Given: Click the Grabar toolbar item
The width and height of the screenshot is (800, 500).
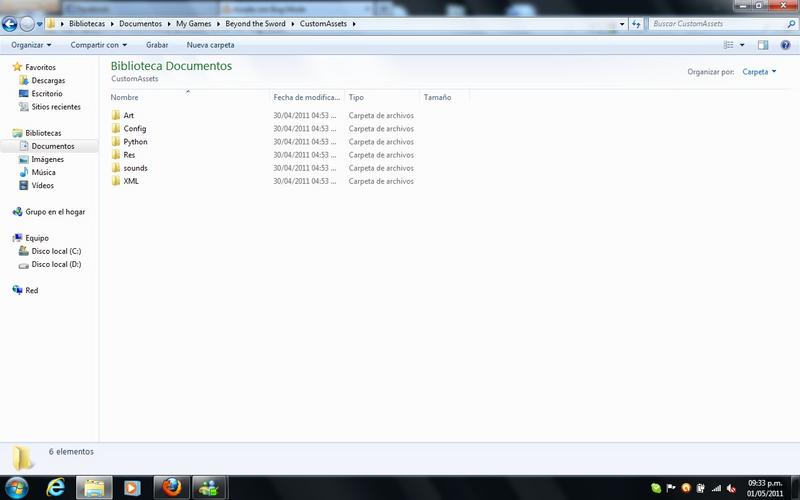Looking at the screenshot, I should [157, 45].
